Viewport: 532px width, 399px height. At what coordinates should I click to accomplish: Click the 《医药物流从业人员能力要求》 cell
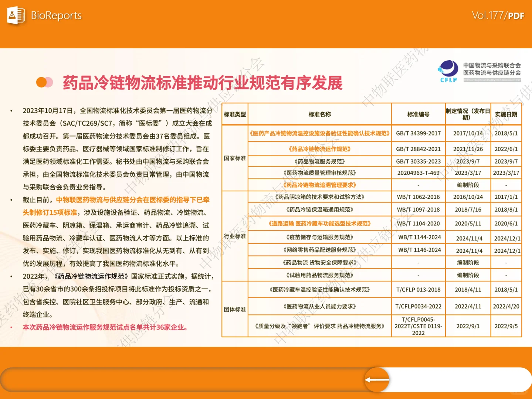pos(320,306)
